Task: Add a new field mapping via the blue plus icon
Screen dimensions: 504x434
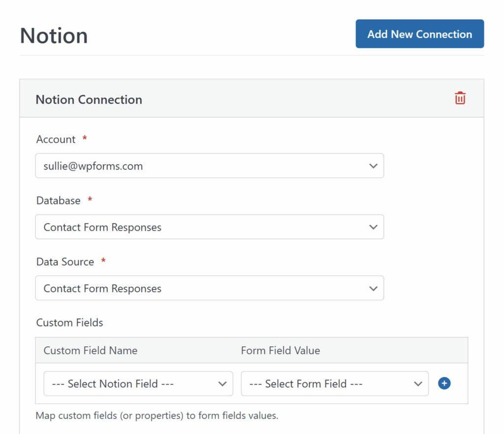Action: coord(444,383)
